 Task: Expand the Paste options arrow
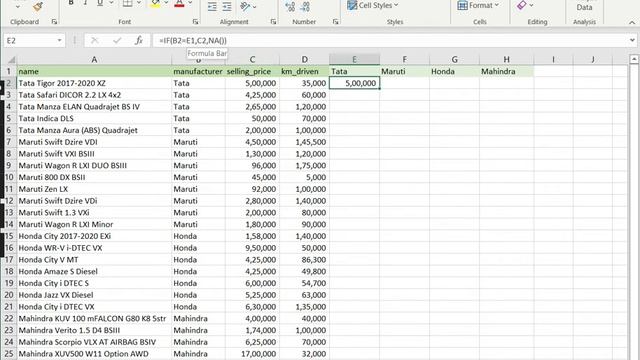(18, 7)
